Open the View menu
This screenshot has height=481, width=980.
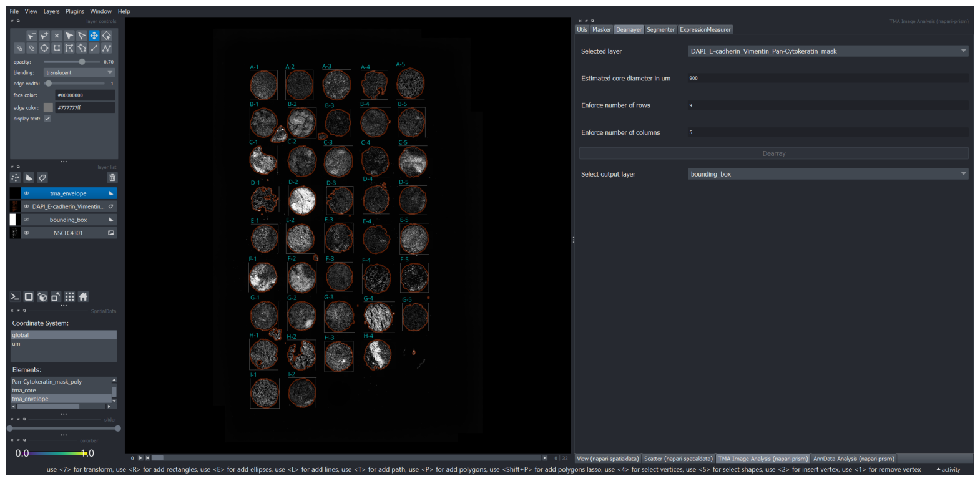pyautogui.click(x=31, y=11)
